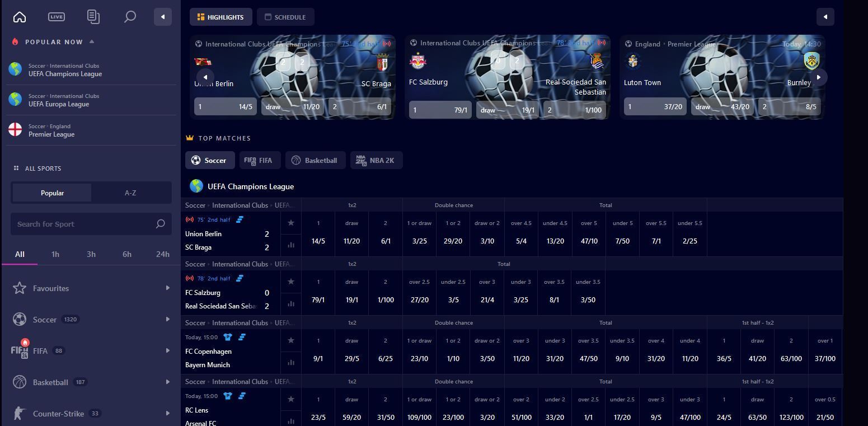Open the UEFA Champions League section heading
Viewport: 868px width, 426px height.
(x=251, y=186)
